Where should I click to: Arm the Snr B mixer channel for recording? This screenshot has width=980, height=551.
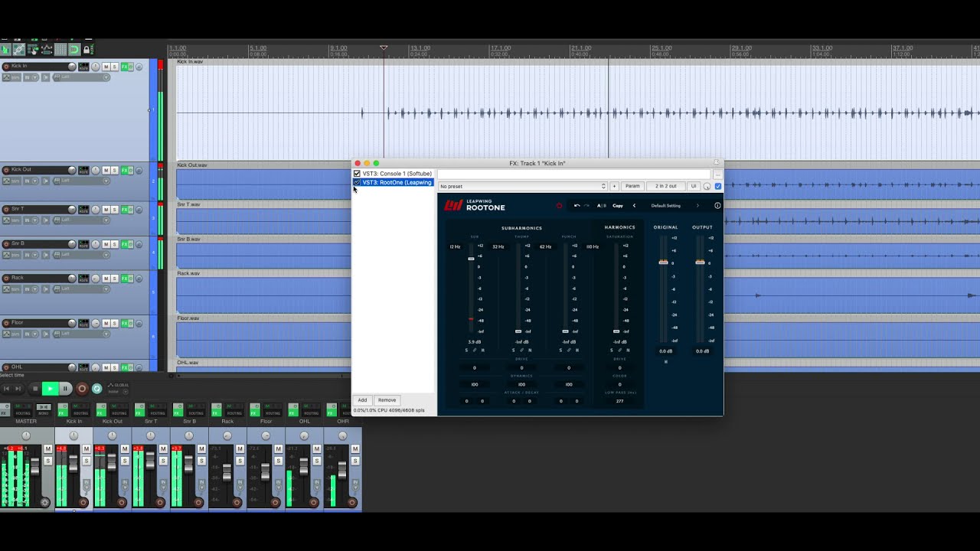[199, 503]
